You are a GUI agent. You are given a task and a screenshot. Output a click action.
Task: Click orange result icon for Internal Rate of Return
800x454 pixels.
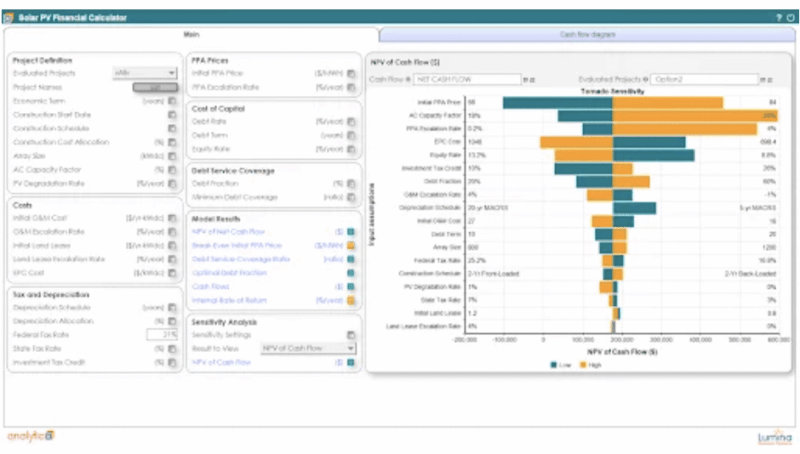tap(351, 299)
